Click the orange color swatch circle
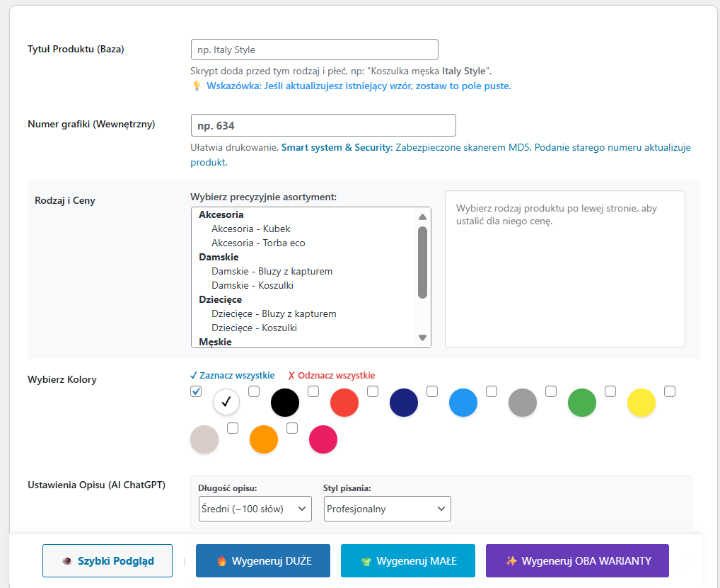The width and height of the screenshot is (720, 588). (x=264, y=439)
